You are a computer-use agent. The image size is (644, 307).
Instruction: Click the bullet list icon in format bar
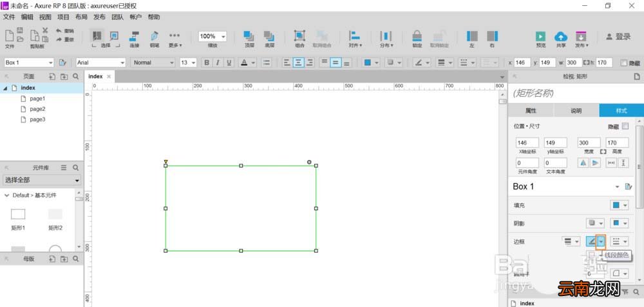coord(267,63)
